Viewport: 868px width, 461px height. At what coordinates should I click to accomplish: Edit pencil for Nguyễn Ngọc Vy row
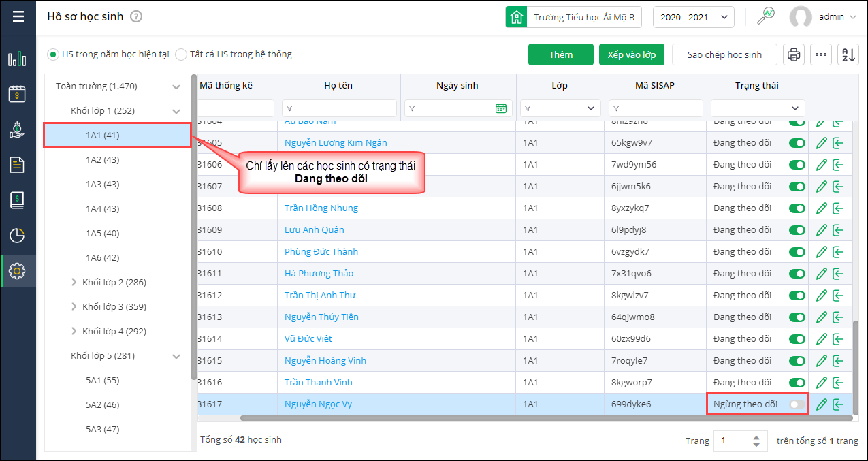click(x=821, y=404)
